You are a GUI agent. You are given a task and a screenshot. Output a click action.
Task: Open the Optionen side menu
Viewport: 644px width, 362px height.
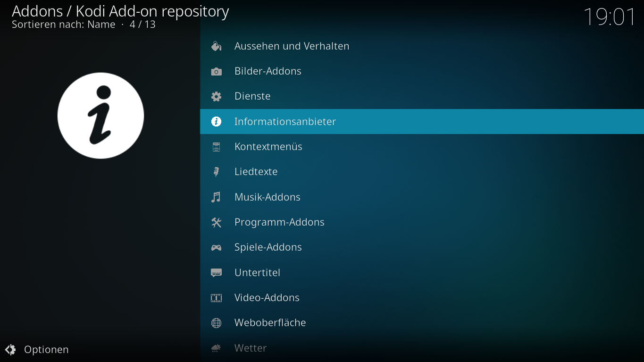click(x=37, y=350)
